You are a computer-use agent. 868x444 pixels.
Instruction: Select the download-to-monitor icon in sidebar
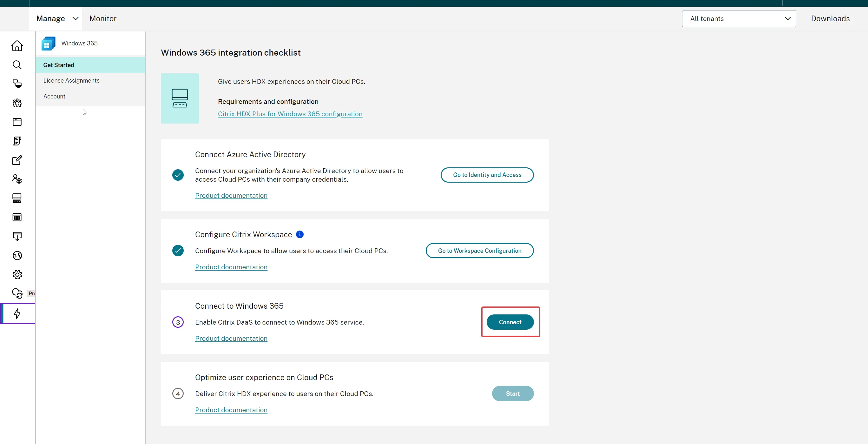pos(17,236)
